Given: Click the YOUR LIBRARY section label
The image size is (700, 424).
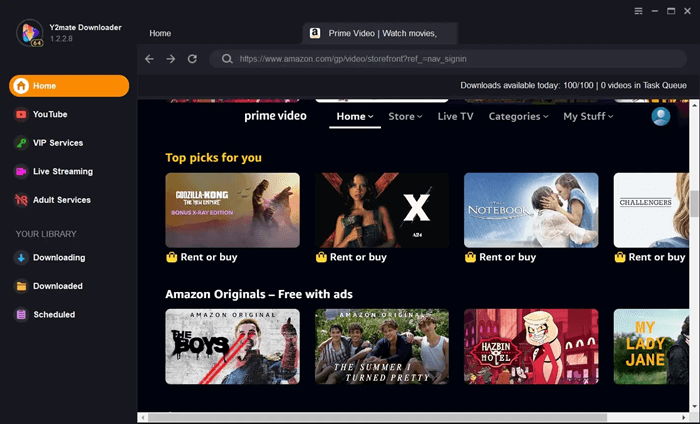Looking at the screenshot, I should [x=46, y=234].
